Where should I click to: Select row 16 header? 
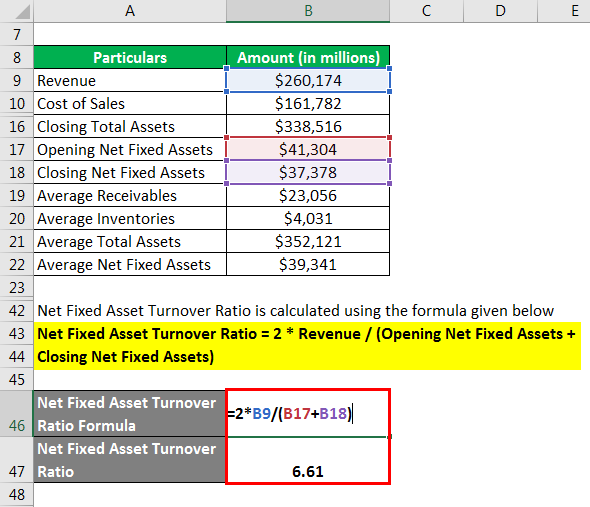coord(17,126)
